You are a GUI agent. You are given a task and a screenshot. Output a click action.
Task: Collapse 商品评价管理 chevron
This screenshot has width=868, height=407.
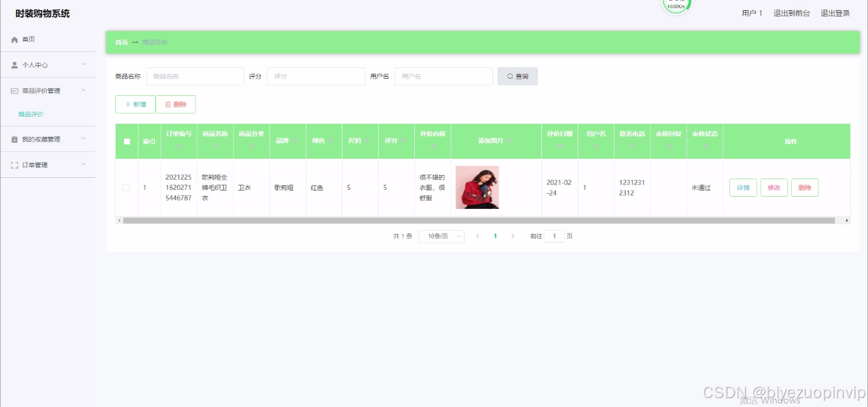point(83,91)
